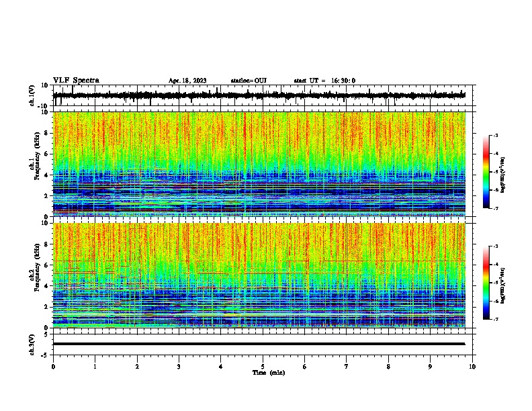Viewport: 532px width, 411px height.
Task: Click time axis tick label "1"
Action: pyautogui.click(x=95, y=367)
